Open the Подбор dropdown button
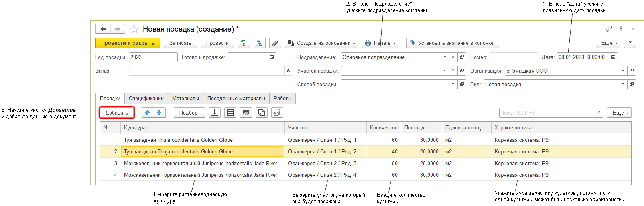 click(x=189, y=113)
